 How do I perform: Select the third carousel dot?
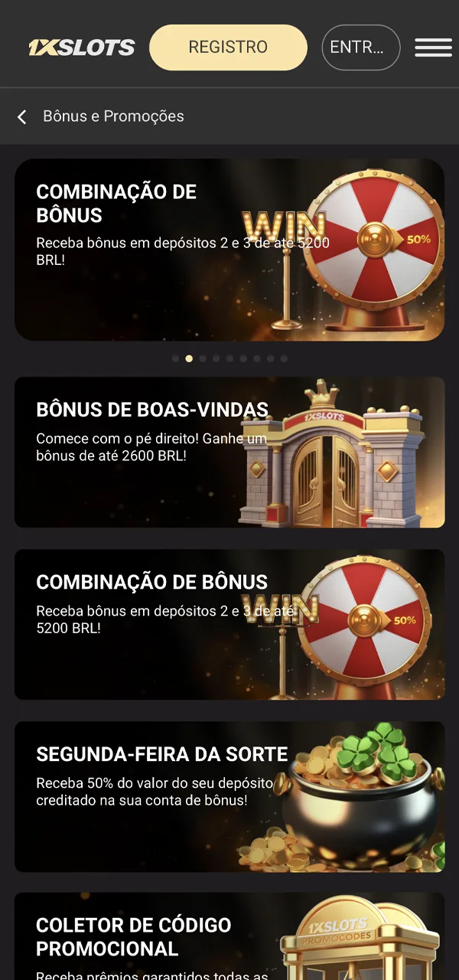tap(203, 358)
